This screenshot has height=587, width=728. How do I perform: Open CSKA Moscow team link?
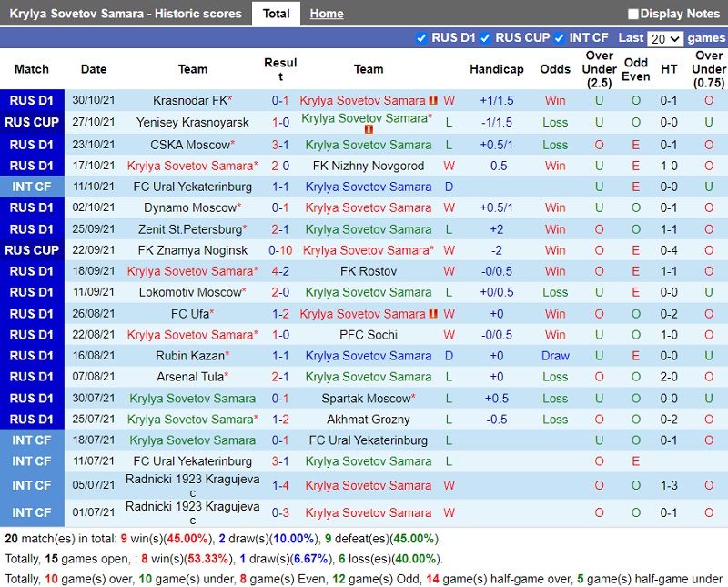coord(190,145)
